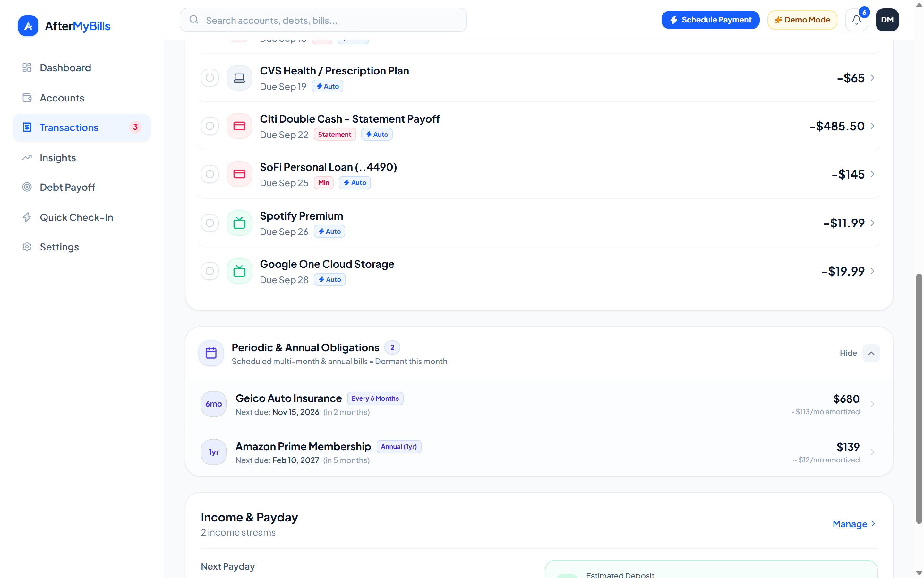924x578 pixels.
Task: Click the Min tag on SoFi Personal Loan
Action: click(x=324, y=183)
